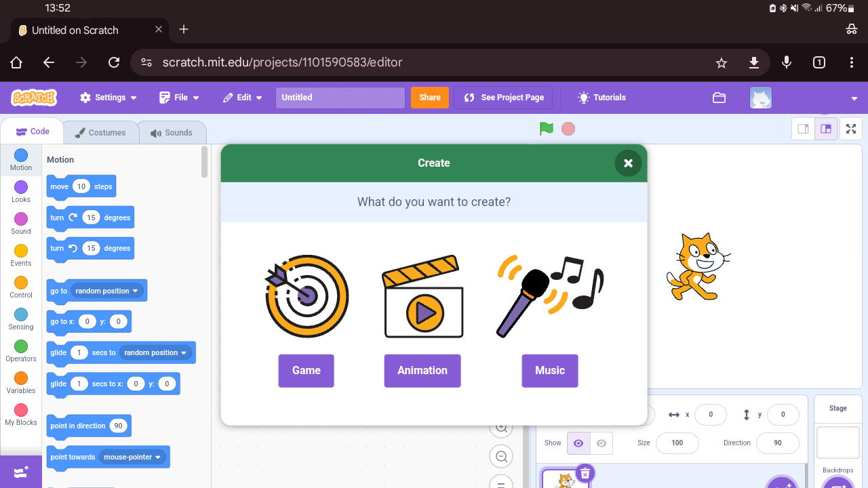Image resolution: width=868 pixels, height=488 pixels.
Task: Click the green flag to run project
Action: pyautogui.click(x=547, y=129)
